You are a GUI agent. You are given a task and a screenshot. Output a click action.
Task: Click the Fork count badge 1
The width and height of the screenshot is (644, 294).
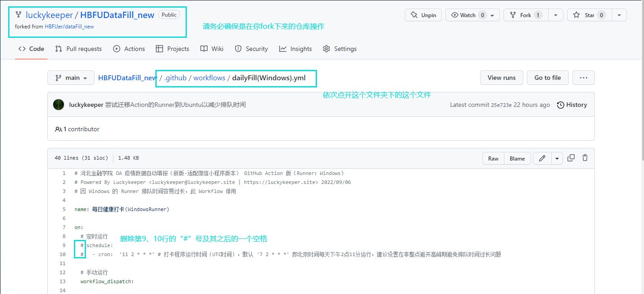coord(538,15)
